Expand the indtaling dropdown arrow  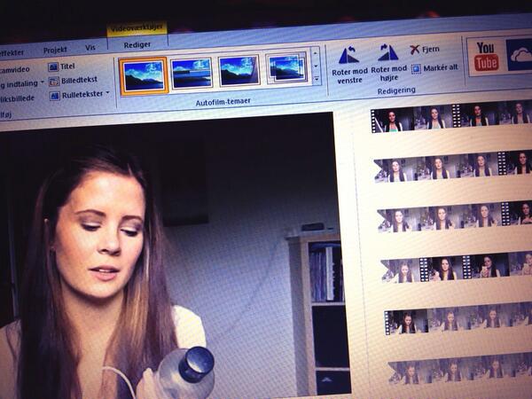point(43,82)
